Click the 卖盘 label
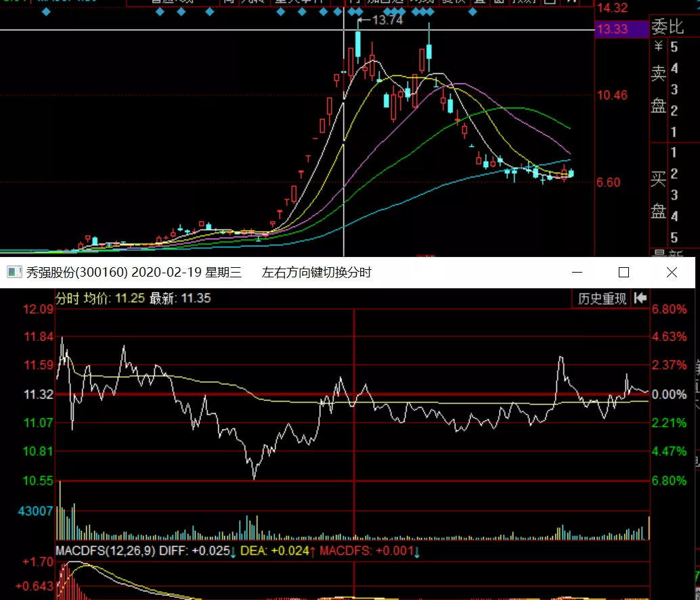This screenshot has width=700, height=600. point(659,89)
